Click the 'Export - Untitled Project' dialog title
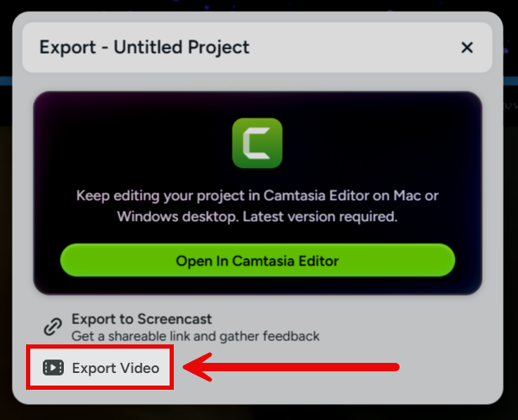The width and height of the screenshot is (518, 420). coord(144,47)
